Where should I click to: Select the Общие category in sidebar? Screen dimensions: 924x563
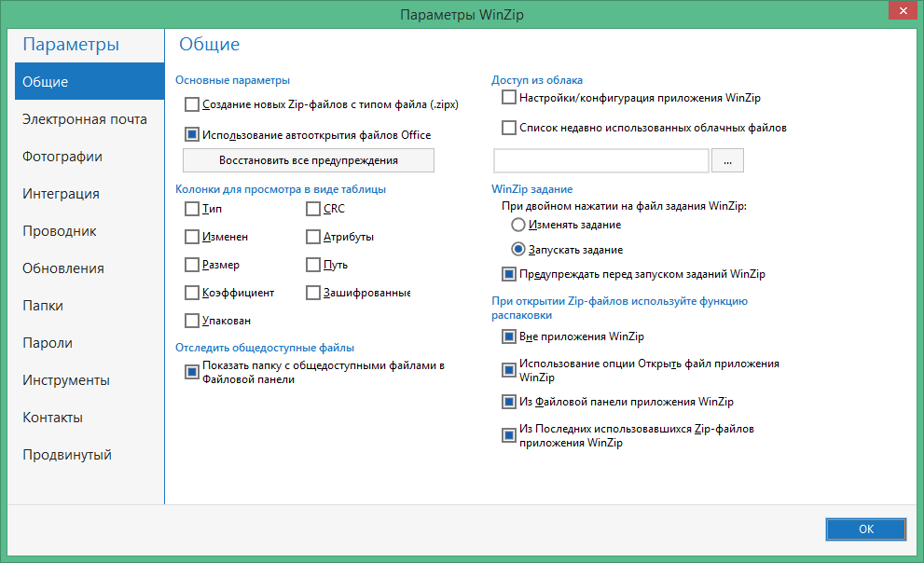(x=89, y=81)
